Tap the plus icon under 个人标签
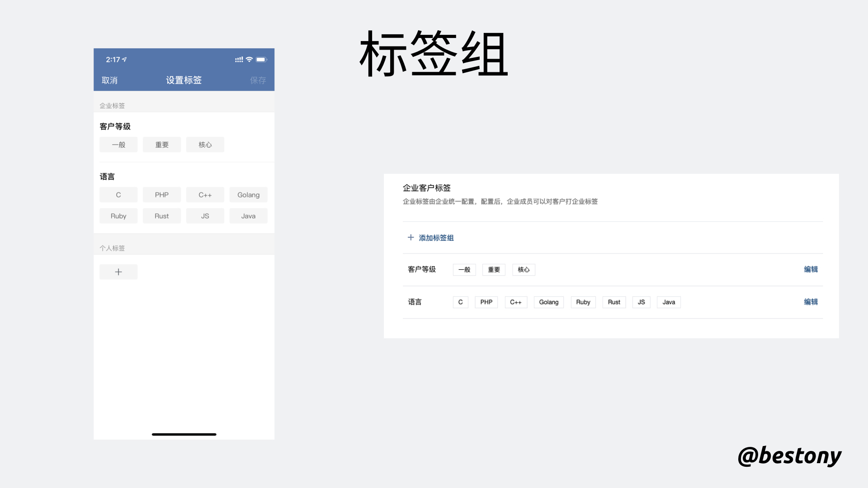The width and height of the screenshot is (868, 488). coord(118,272)
